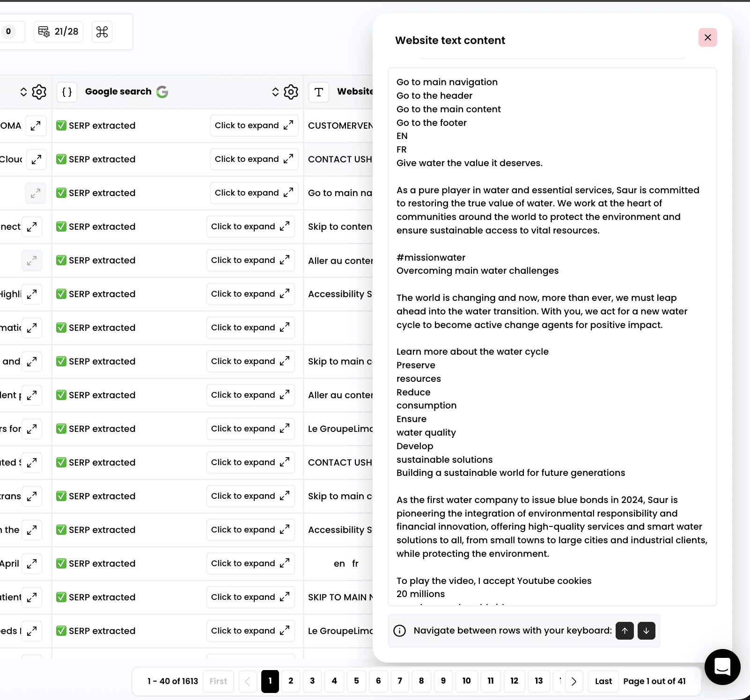Go to page 10

[466, 681]
